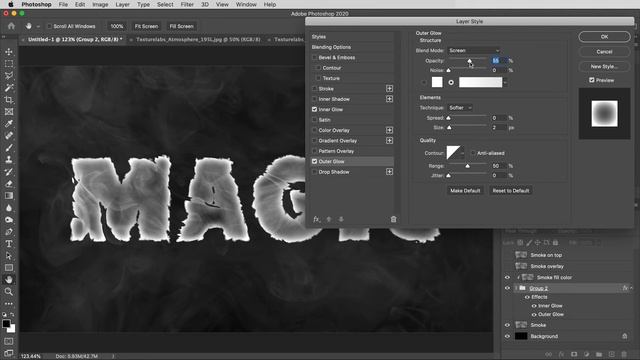Select the Eraser tool

point(9,184)
